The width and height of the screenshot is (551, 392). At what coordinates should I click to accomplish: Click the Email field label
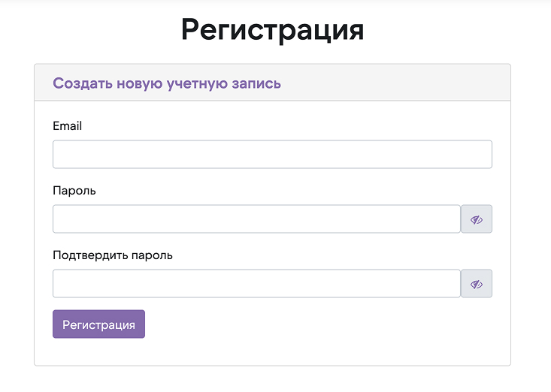tap(67, 126)
